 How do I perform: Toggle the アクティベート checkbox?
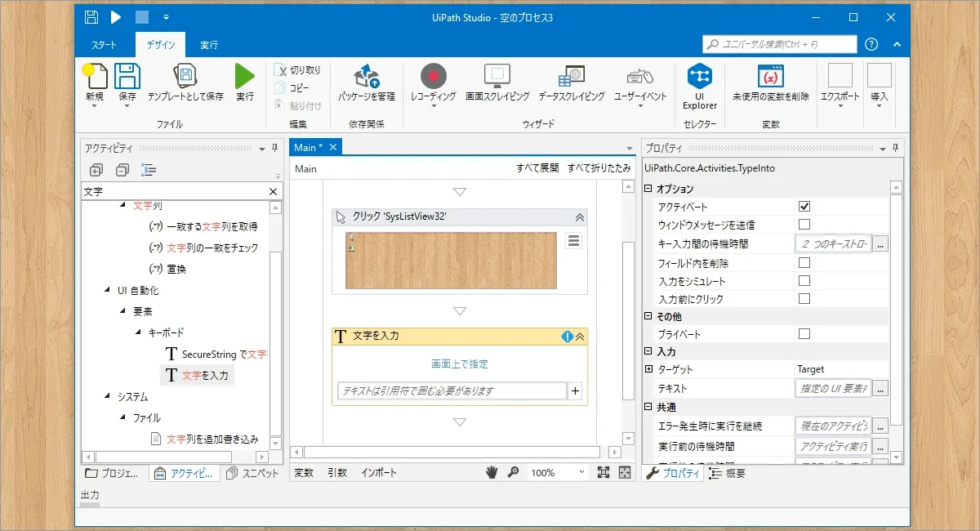tap(804, 207)
